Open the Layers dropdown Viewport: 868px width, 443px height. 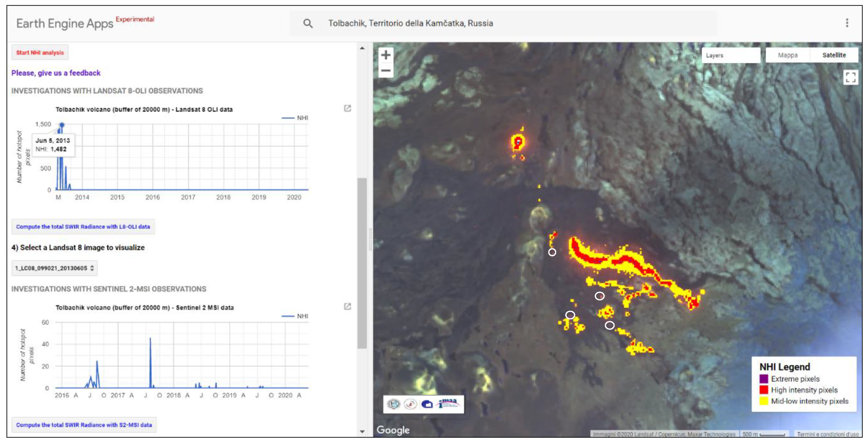click(731, 55)
